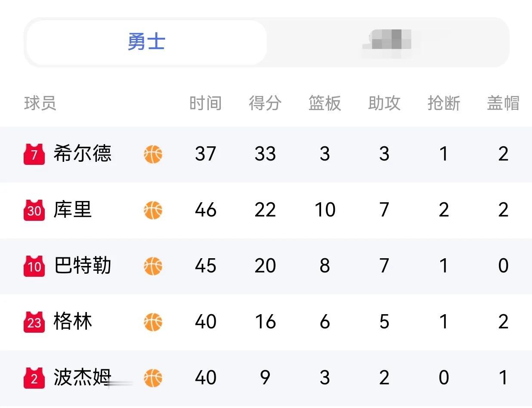Switch to the blurred opponent team tab
Image resolution: width=532 pixels, height=408 pixels.
pos(387,42)
